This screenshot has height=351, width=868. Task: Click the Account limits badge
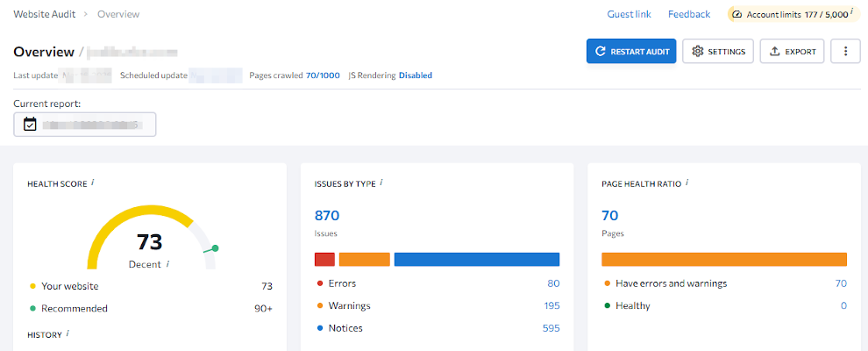tap(793, 14)
